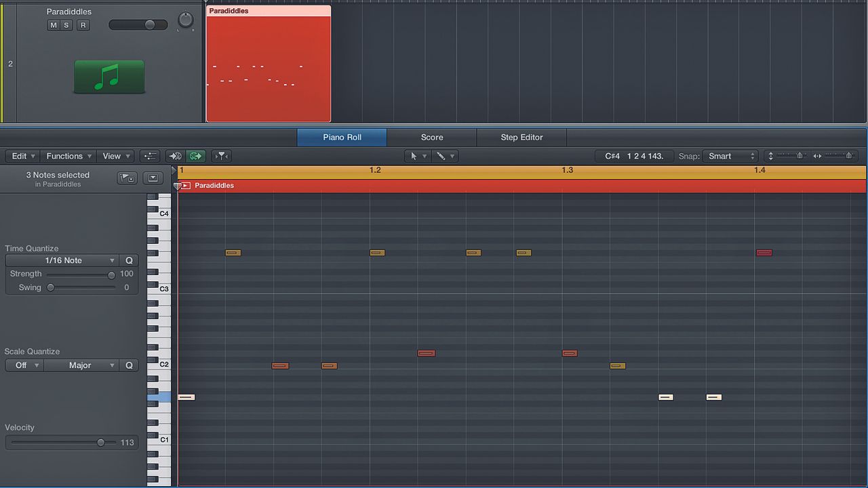Click the highlighted blue piano key

coord(159,397)
